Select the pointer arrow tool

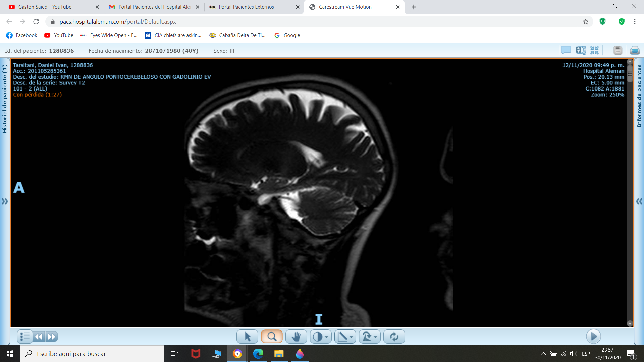[x=247, y=337]
